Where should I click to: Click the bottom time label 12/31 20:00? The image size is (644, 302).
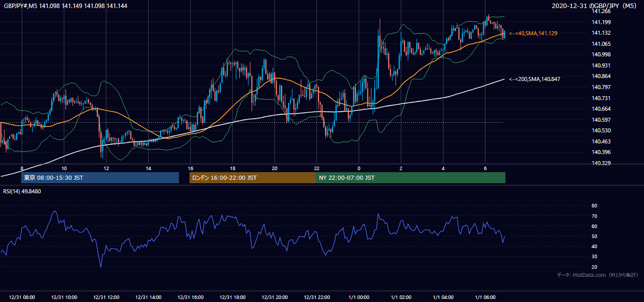click(275, 297)
